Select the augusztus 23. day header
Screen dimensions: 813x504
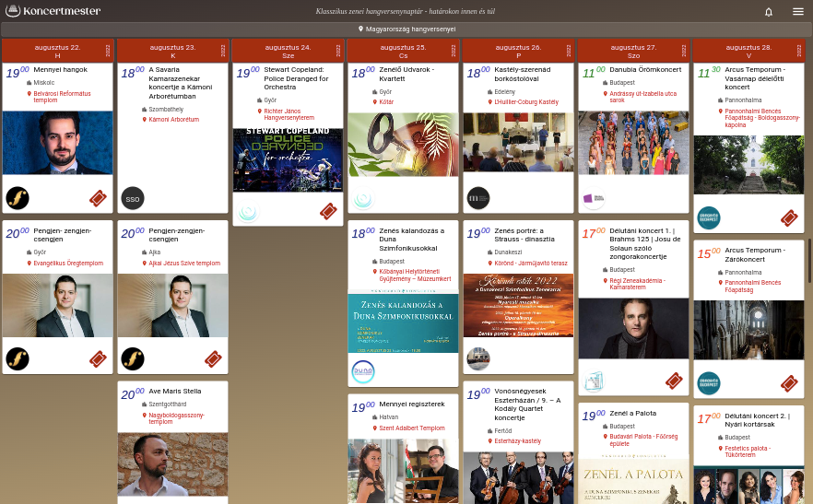pyautogui.click(x=172, y=51)
